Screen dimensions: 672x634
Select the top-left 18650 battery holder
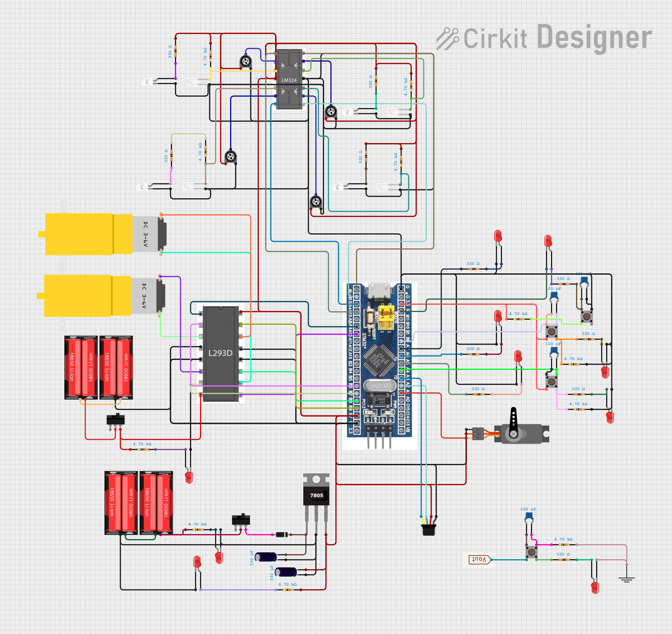[81, 368]
